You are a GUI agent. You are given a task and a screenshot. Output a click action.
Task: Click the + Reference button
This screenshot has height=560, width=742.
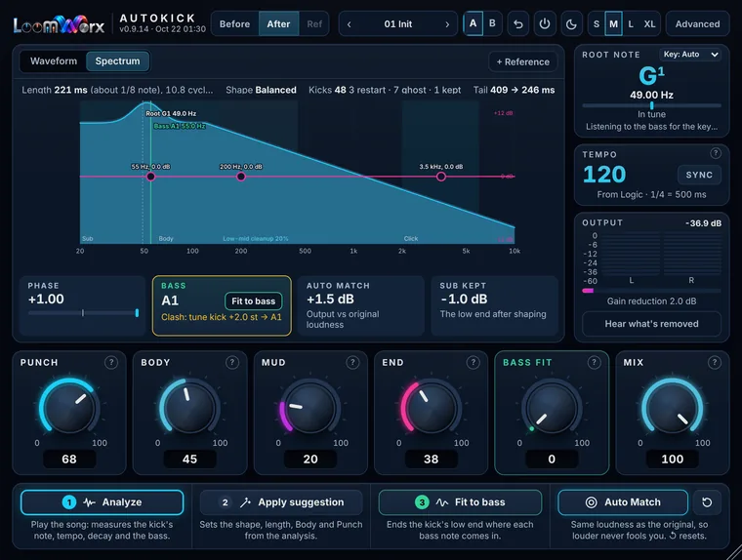coord(523,62)
